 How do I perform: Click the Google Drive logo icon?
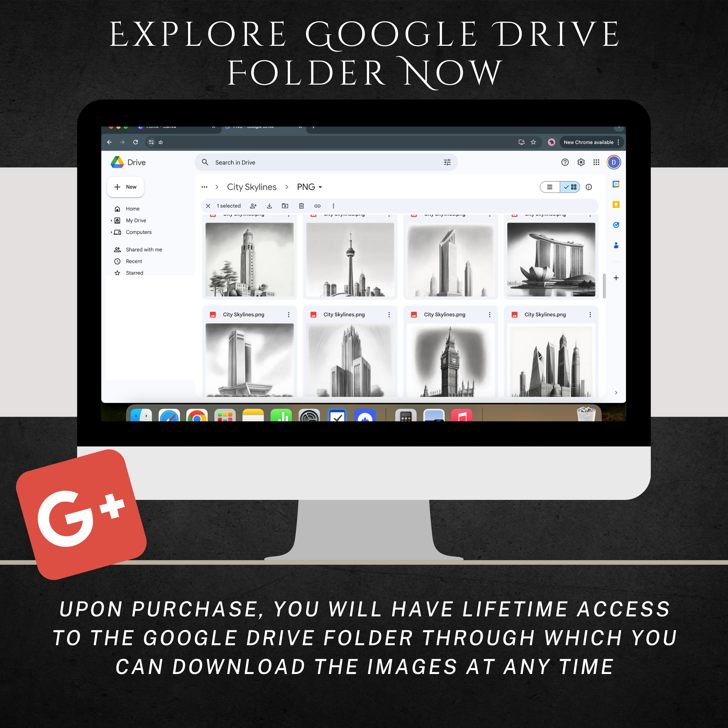point(120,162)
